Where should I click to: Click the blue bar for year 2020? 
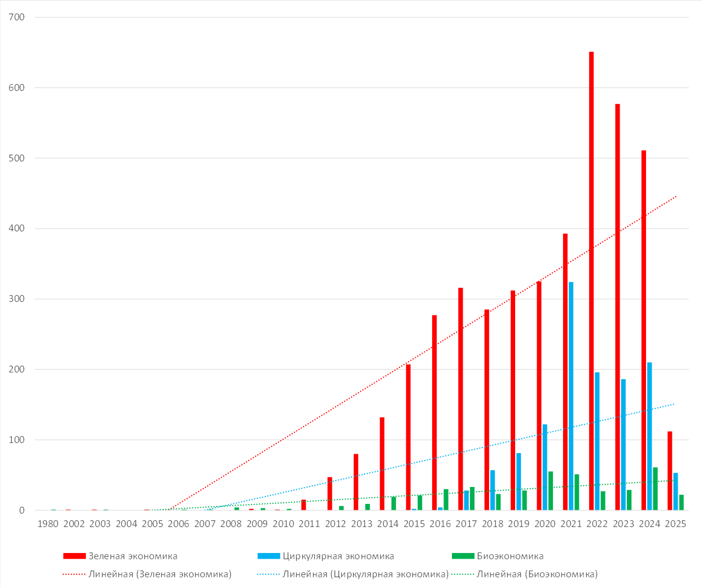(545, 467)
